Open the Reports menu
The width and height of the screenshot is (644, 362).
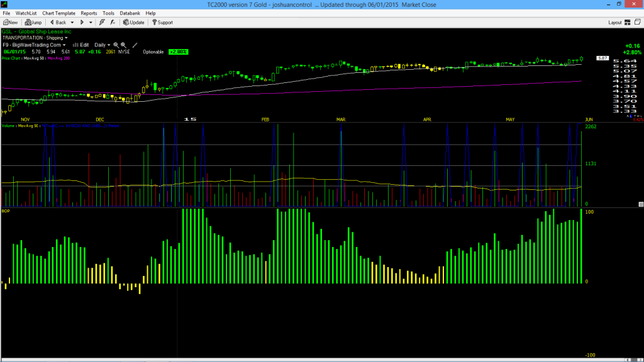(x=89, y=13)
